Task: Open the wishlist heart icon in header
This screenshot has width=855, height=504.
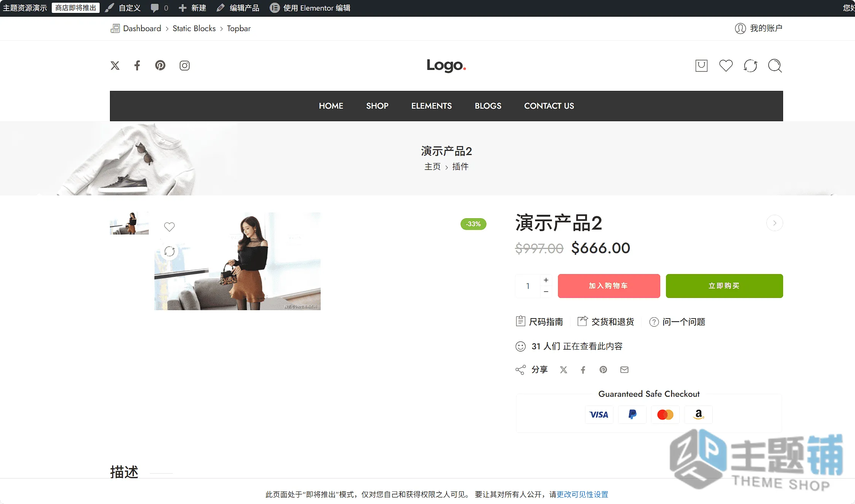Action: (x=726, y=65)
